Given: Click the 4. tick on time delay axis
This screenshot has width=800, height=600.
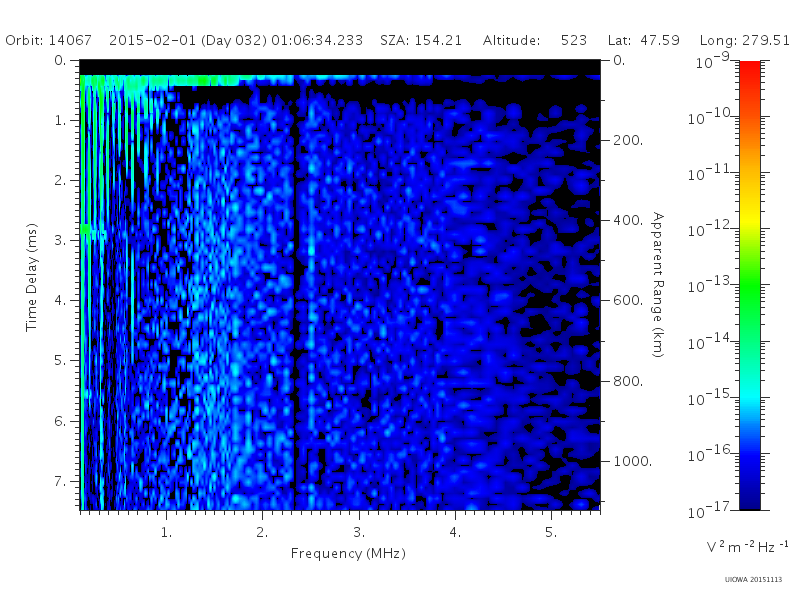Looking at the screenshot, I should click(x=60, y=301).
